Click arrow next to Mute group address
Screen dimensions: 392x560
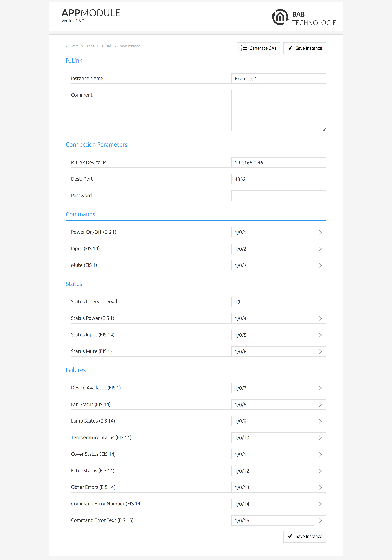pos(320,265)
